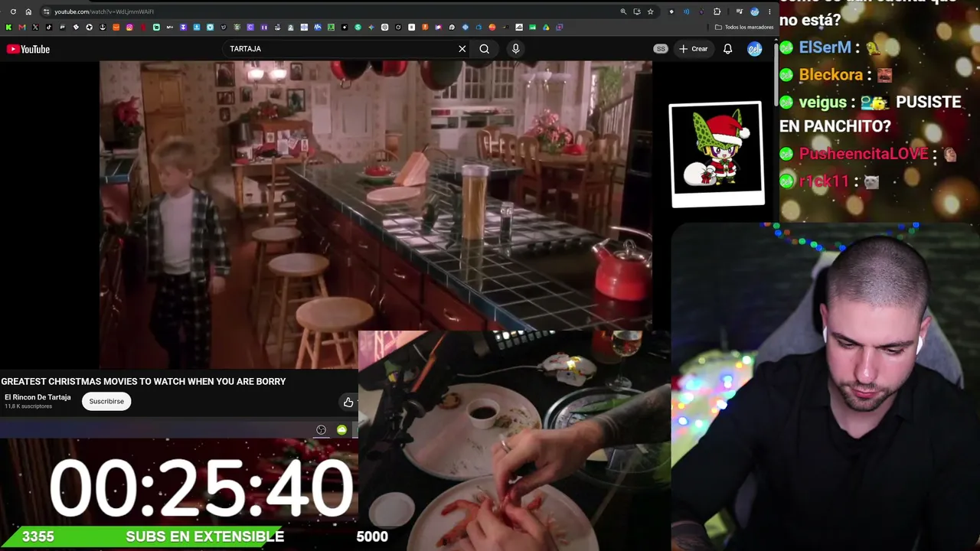980x551 pixels.
Task: Open the El Rincon De Tartaja channel
Action: [x=38, y=397]
